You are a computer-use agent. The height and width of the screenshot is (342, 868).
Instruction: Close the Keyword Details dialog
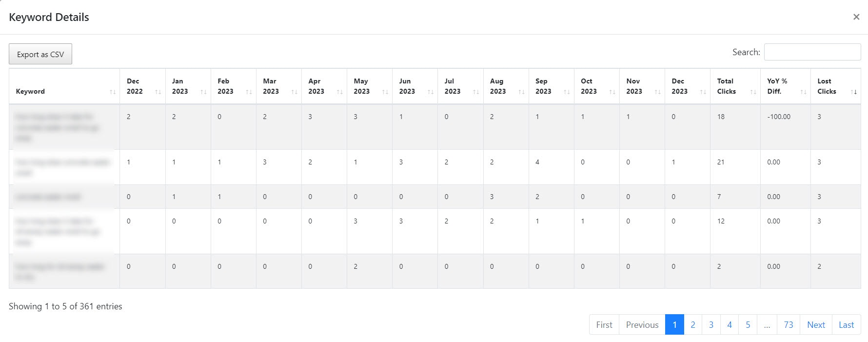pos(856,17)
